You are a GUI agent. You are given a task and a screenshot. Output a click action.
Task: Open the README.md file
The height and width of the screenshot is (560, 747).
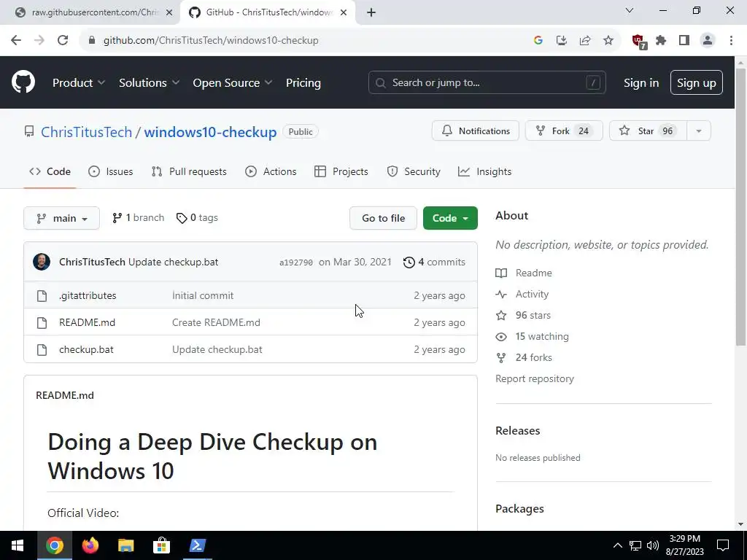click(88, 322)
